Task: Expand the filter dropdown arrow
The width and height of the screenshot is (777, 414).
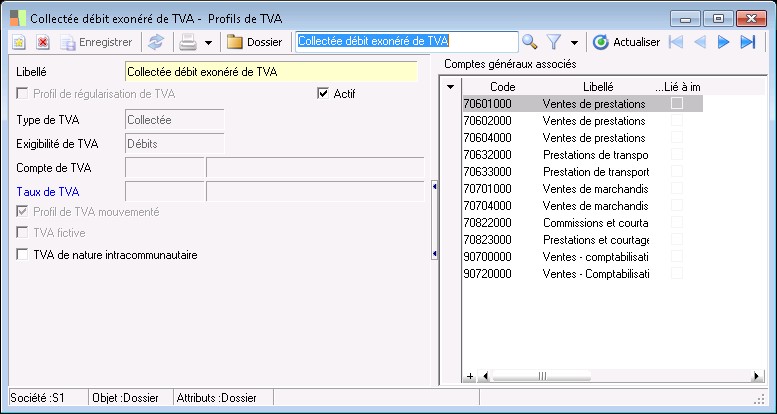Action: 574,43
